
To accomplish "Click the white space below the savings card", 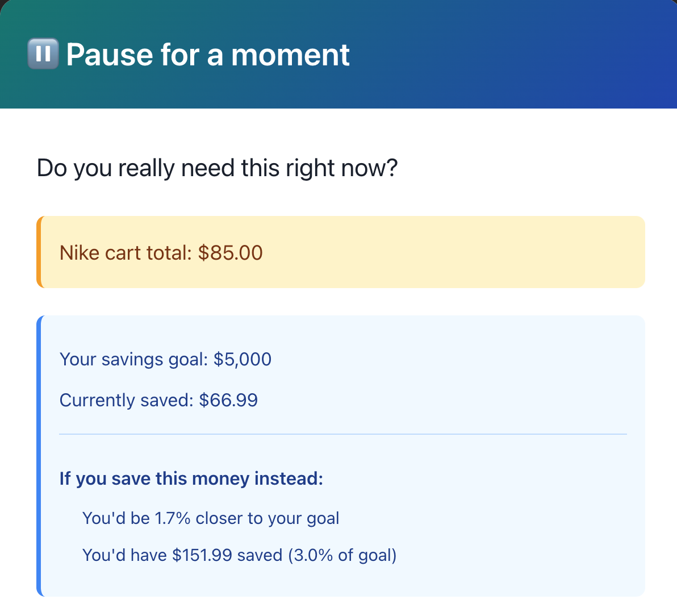I will pyautogui.click(x=338, y=608).
